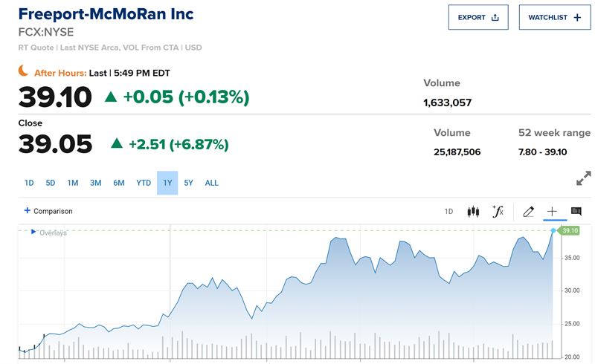Add a Comparison symbol
The width and height of the screenshot is (595, 364).
click(48, 211)
